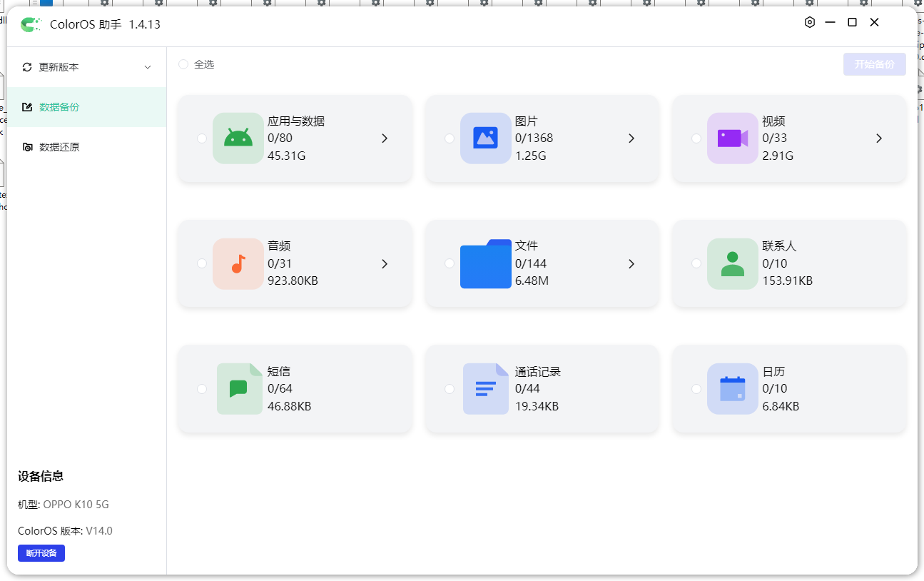The width and height of the screenshot is (924, 581).
Task: Open the data backup (数据备份) sidebar tab
Action: coord(59,107)
